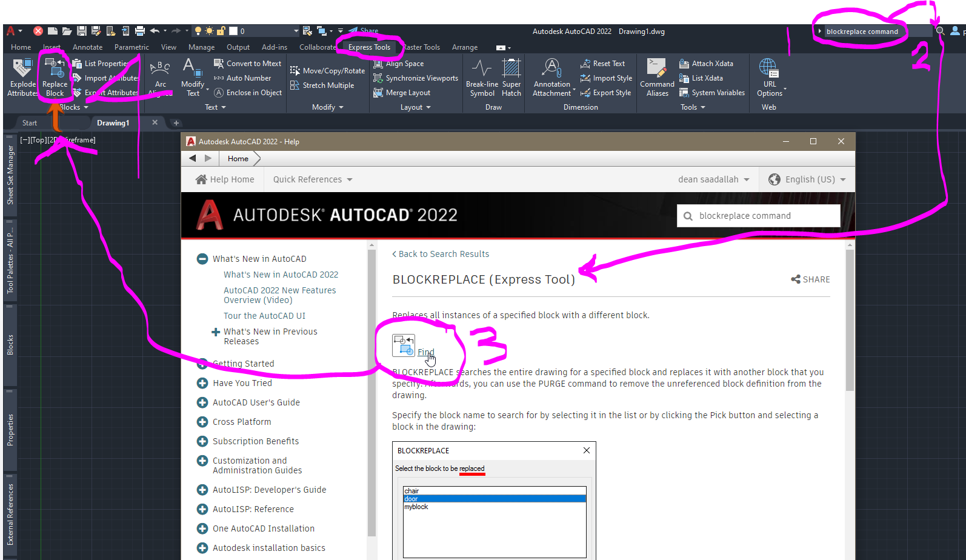
Task: Open the Arc Aligned text tool
Action: click(160, 77)
